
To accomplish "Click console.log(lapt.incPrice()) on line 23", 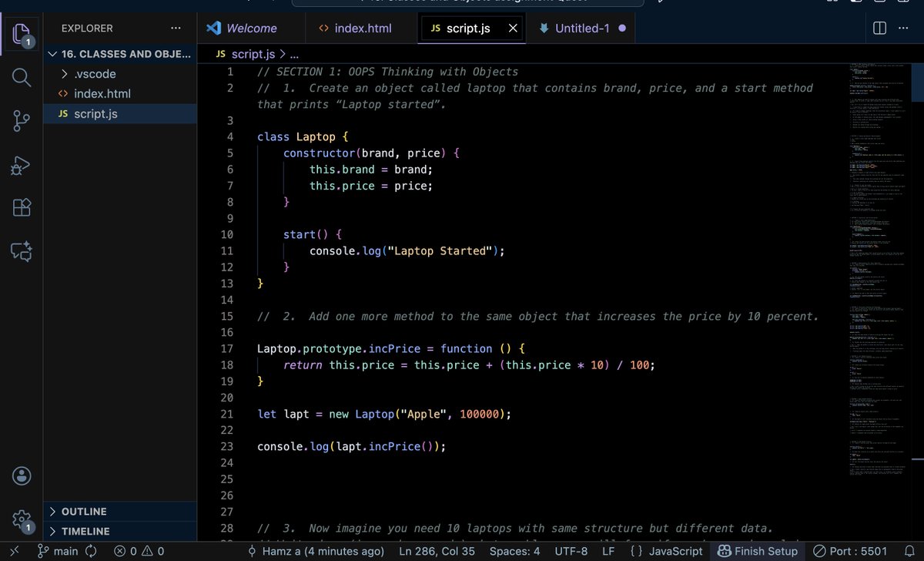I will point(352,446).
